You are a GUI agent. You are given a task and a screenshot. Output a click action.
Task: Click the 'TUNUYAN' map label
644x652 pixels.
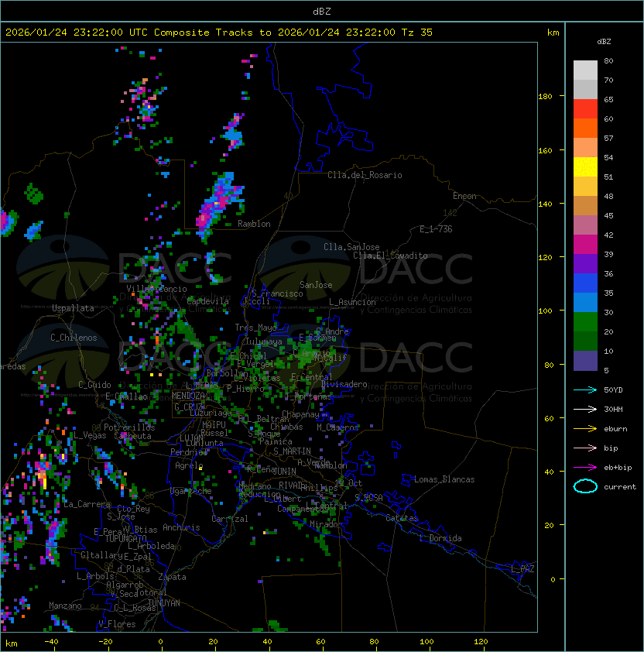tap(164, 603)
